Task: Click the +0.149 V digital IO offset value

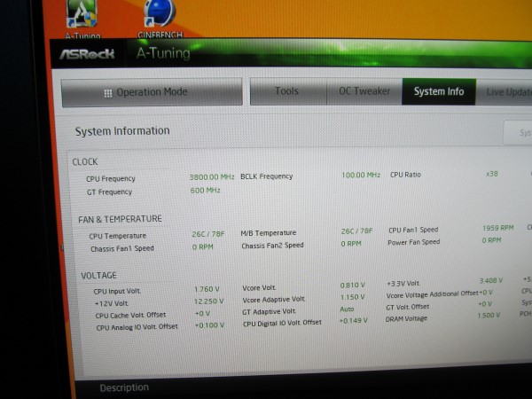Action: [353, 321]
